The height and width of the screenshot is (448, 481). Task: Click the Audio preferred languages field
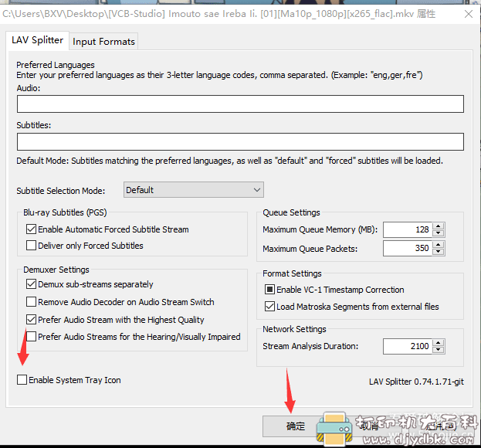tap(240, 104)
